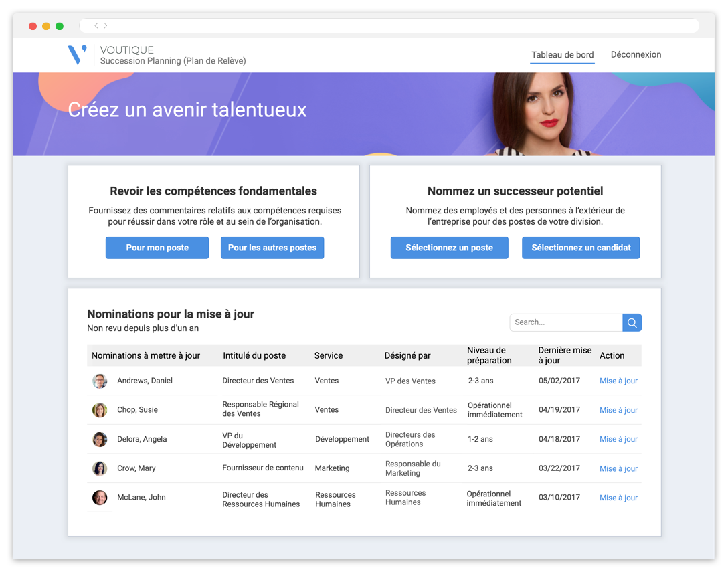
Task: Click date 05/02/2017
Action: click(559, 381)
